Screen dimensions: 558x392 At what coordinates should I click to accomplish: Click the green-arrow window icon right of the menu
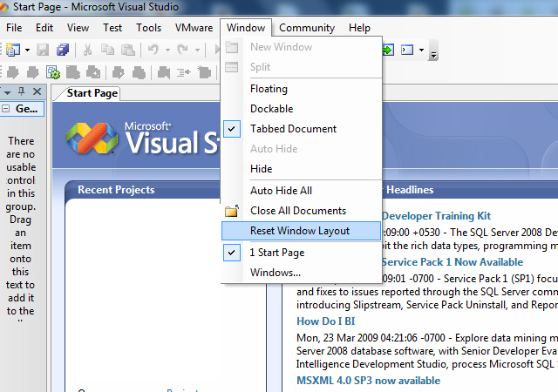pyautogui.click(x=388, y=50)
